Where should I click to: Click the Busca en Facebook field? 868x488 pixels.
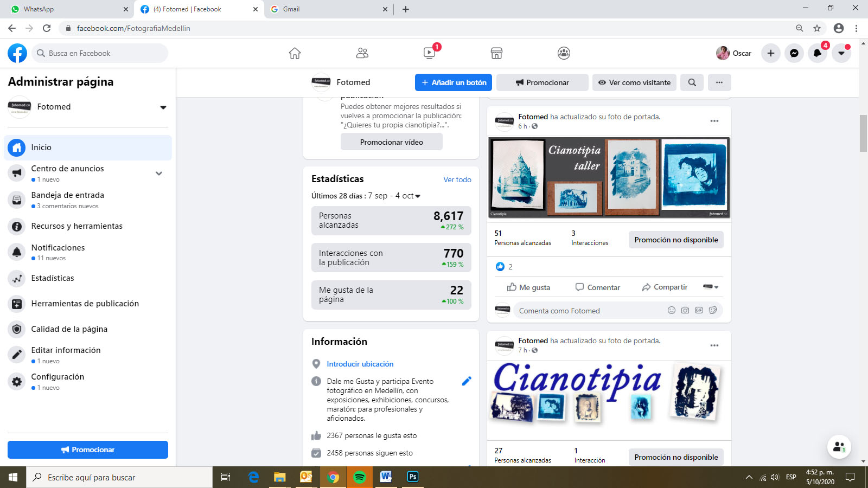(100, 53)
